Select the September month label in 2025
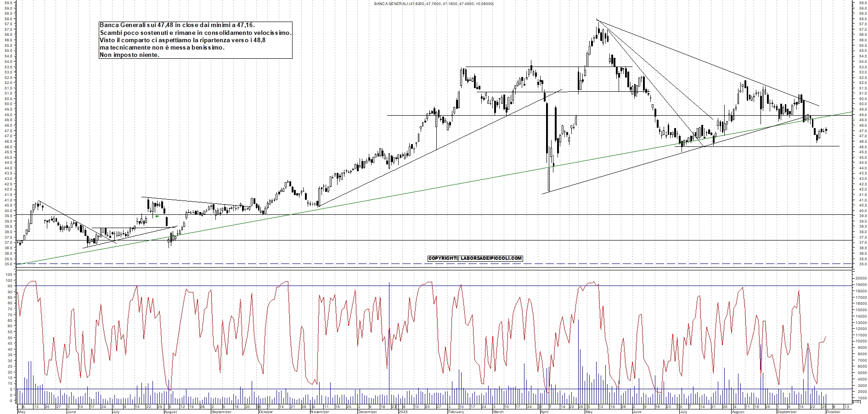 786,412
